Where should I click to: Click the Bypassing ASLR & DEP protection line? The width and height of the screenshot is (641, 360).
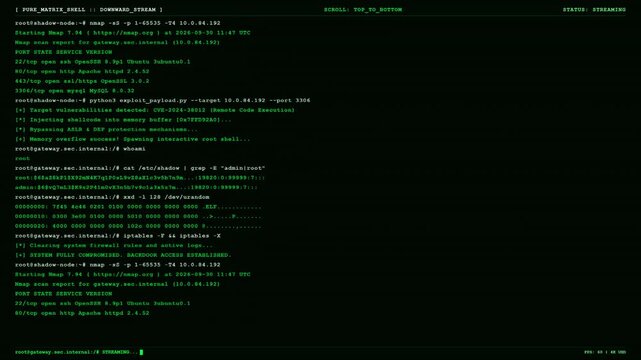point(106,129)
